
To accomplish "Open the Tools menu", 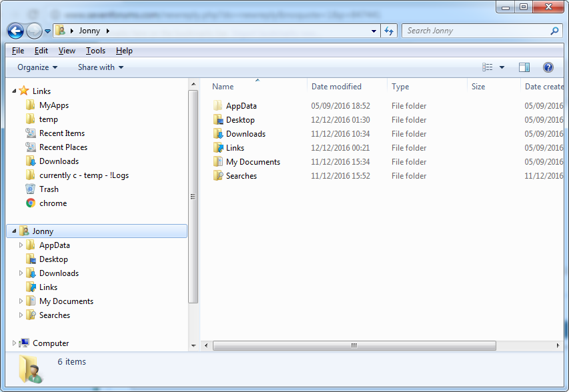I will click(95, 51).
